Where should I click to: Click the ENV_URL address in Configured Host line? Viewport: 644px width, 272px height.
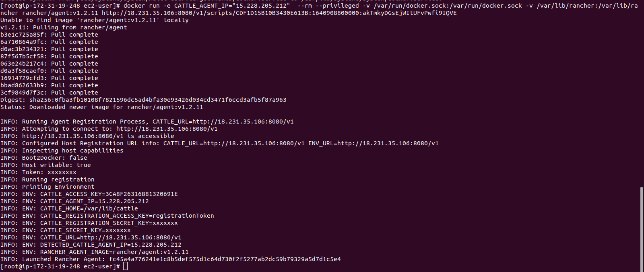pos(388,143)
